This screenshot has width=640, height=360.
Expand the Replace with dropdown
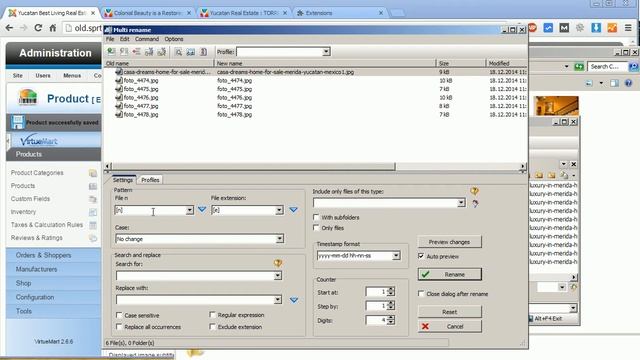278,300
